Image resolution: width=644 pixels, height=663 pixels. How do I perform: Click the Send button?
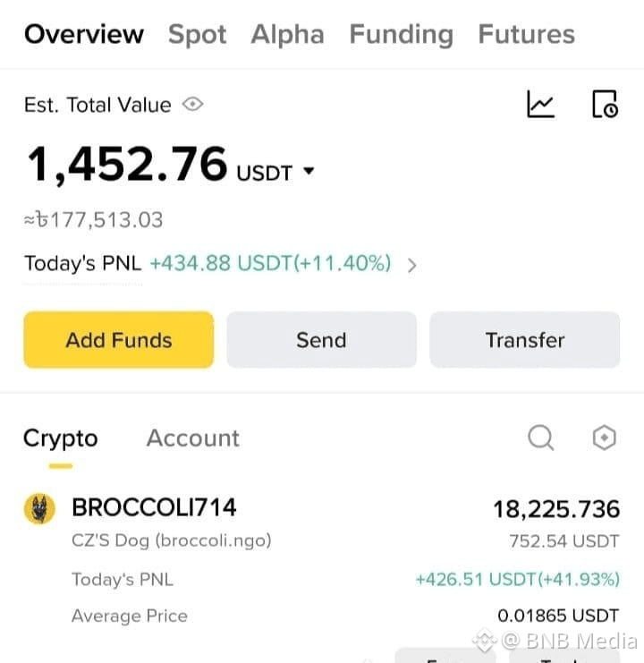pos(322,340)
